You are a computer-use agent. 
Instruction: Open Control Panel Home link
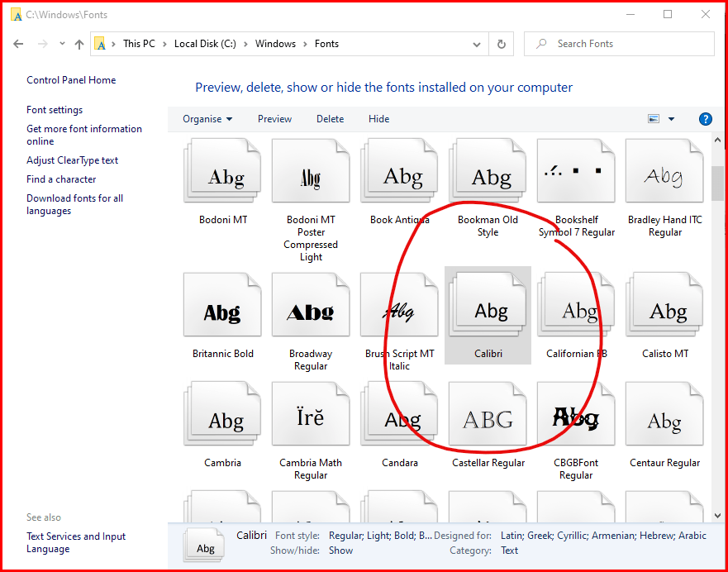[71, 80]
